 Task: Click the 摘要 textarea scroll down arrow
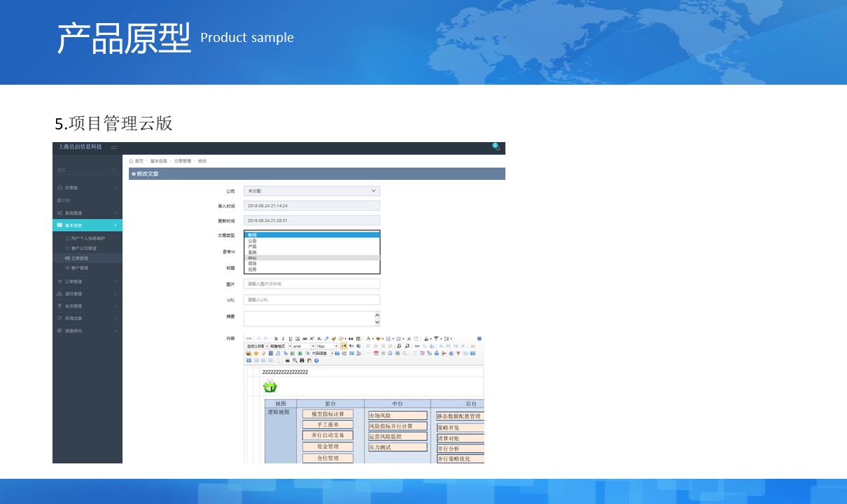tap(377, 323)
